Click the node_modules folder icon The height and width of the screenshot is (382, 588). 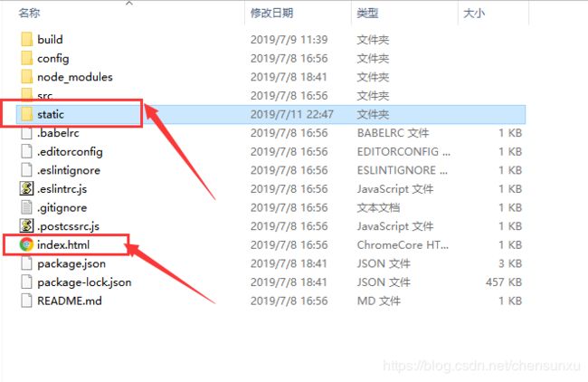[26, 77]
